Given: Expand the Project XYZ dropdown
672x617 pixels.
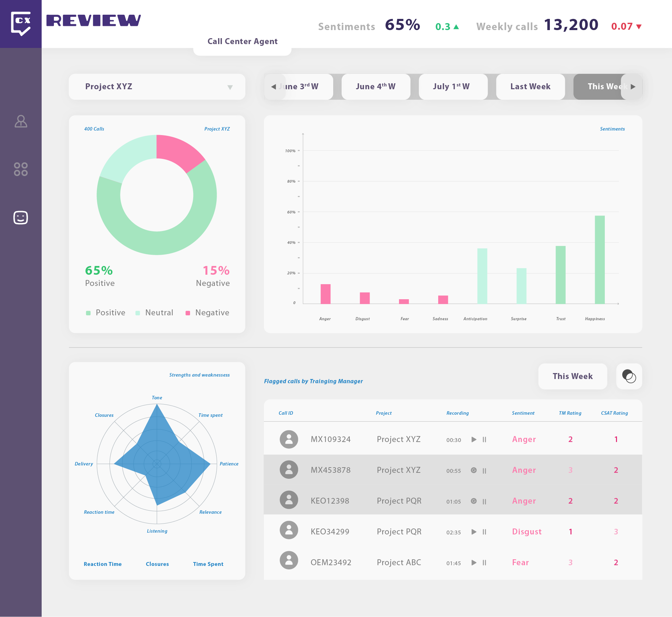Looking at the screenshot, I should pos(157,86).
